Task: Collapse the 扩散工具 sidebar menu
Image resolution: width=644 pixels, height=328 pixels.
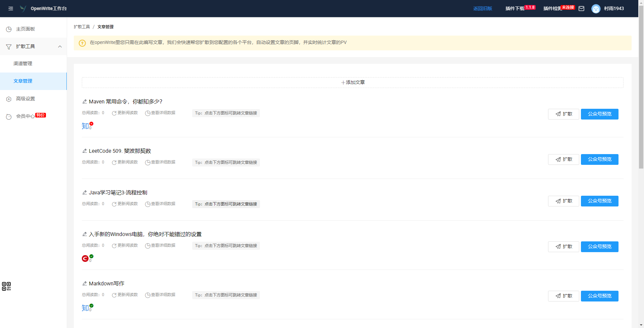Action: [x=60, y=47]
